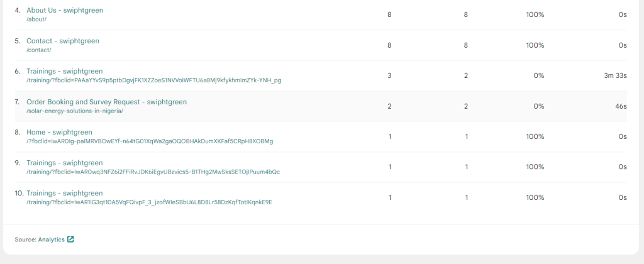
Task: Click the /about/ URL path
Action: point(36,19)
